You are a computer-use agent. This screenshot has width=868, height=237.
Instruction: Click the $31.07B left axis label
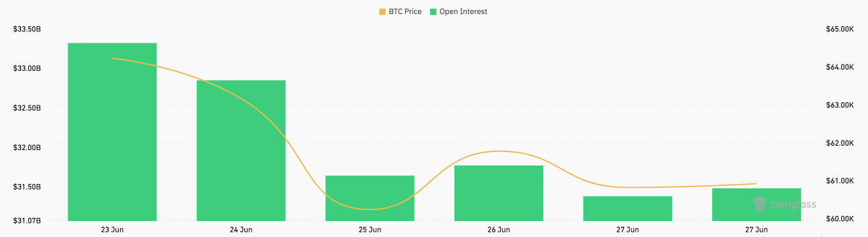point(26,220)
